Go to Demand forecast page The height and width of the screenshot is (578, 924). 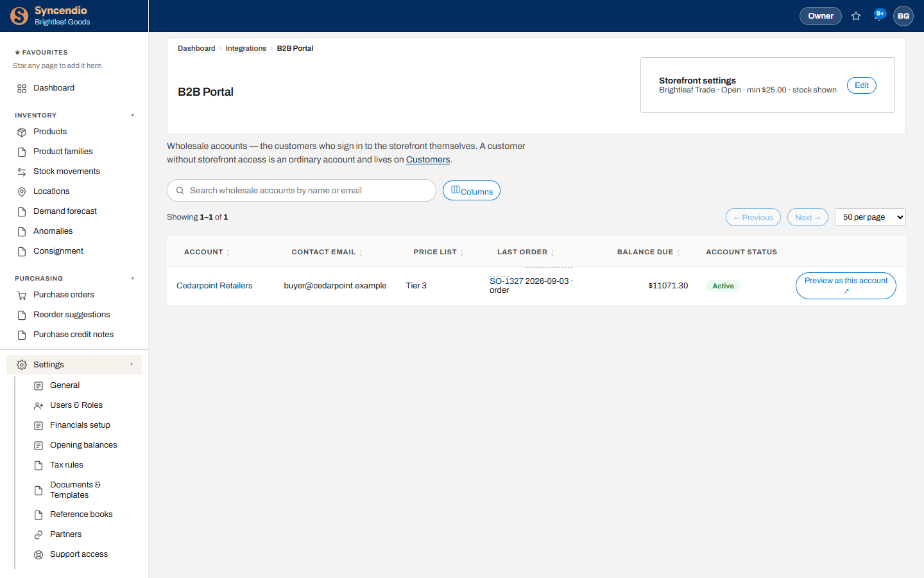[65, 211]
